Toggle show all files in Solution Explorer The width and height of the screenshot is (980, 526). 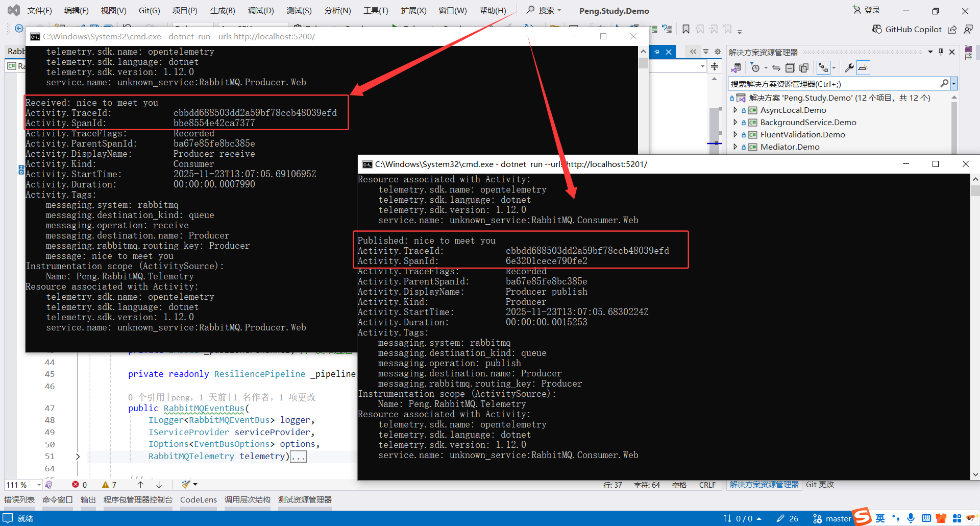click(x=804, y=68)
